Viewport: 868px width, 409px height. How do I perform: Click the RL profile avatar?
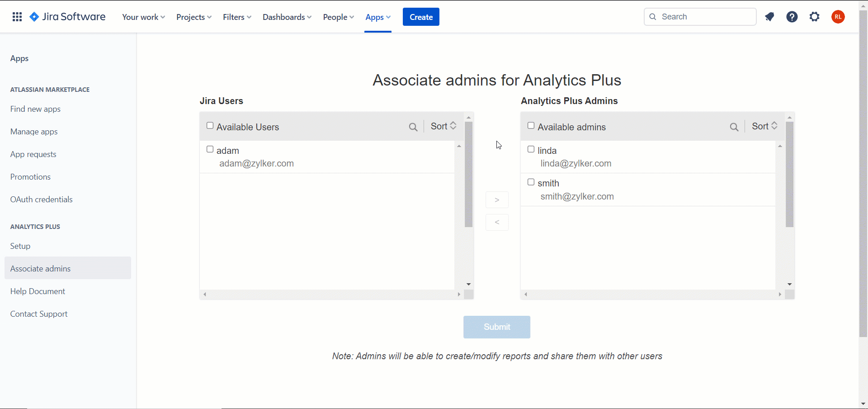point(838,17)
